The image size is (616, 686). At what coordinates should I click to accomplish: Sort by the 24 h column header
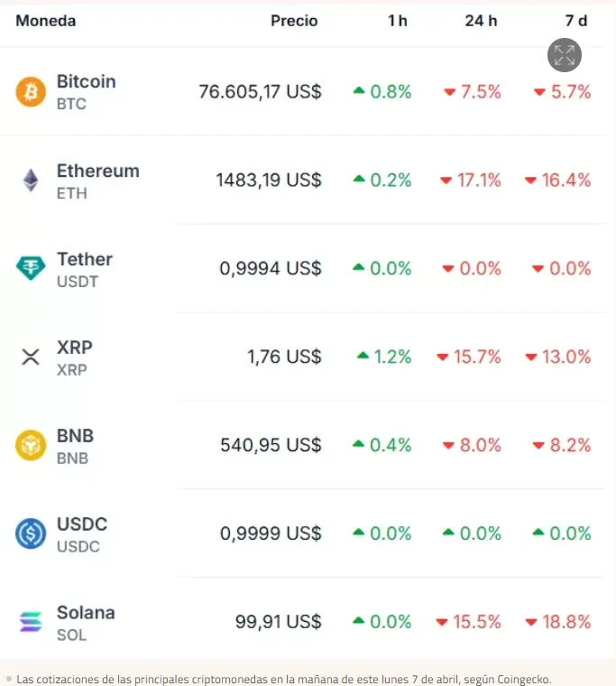[481, 21]
